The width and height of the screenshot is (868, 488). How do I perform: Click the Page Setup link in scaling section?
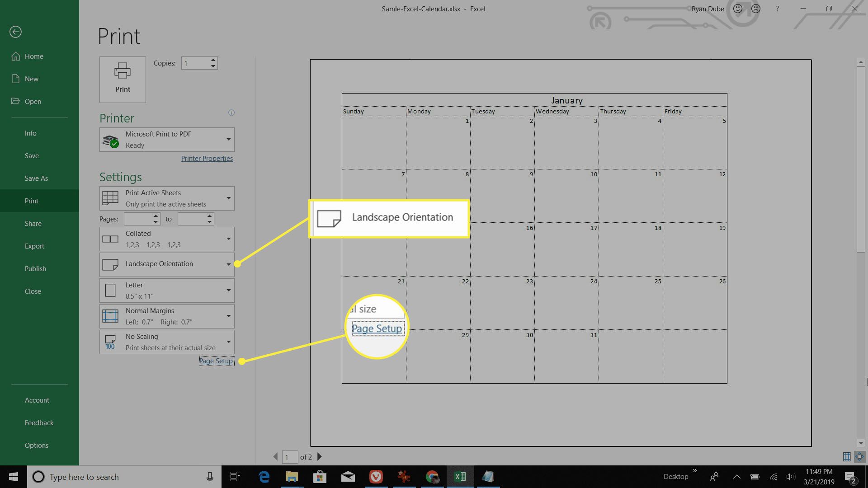216,361
